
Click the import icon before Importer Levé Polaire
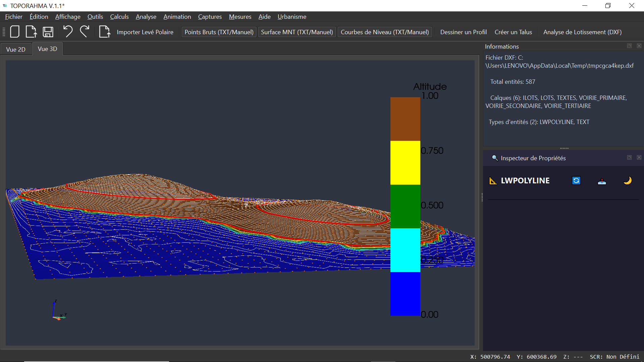(105, 32)
